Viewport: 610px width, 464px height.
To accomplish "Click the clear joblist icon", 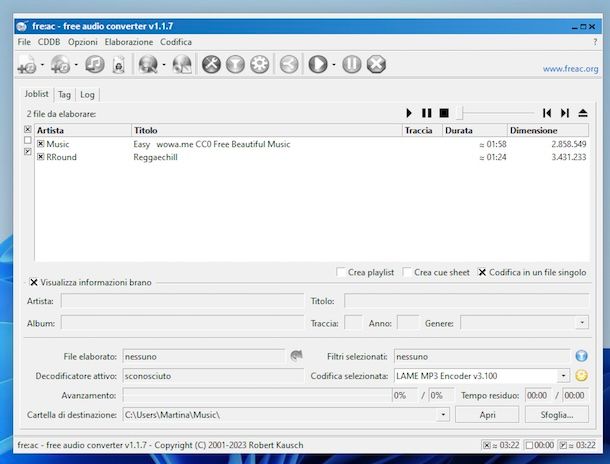I will [119, 65].
